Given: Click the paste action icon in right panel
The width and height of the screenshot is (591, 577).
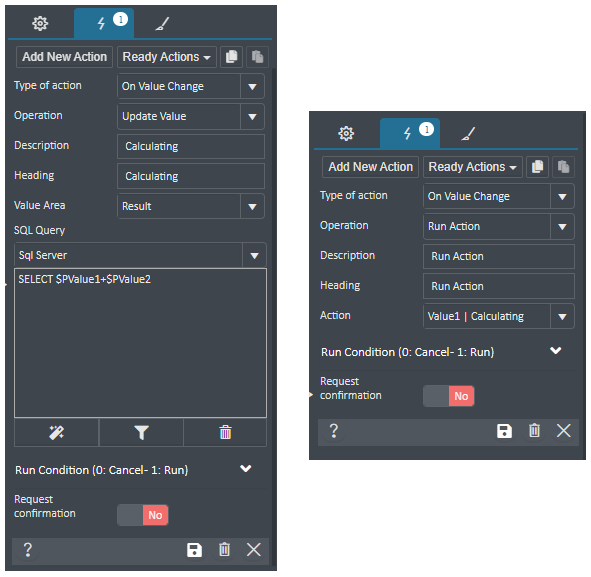Looking at the screenshot, I should (x=563, y=167).
